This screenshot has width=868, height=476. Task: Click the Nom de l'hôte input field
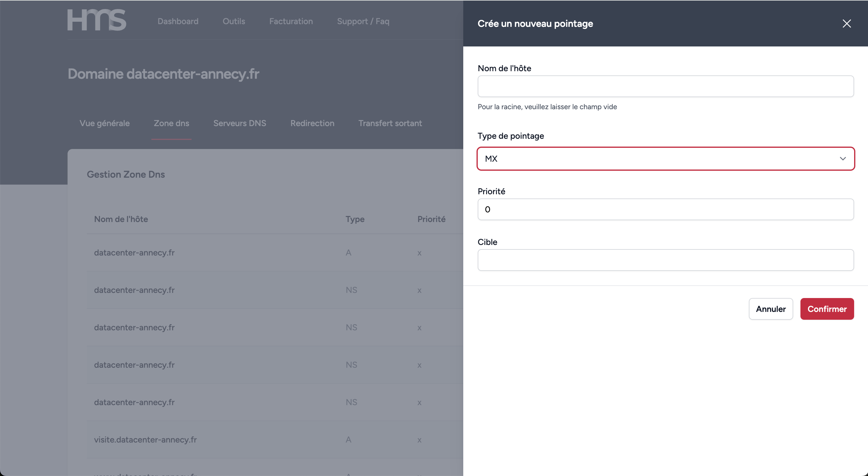point(666,86)
